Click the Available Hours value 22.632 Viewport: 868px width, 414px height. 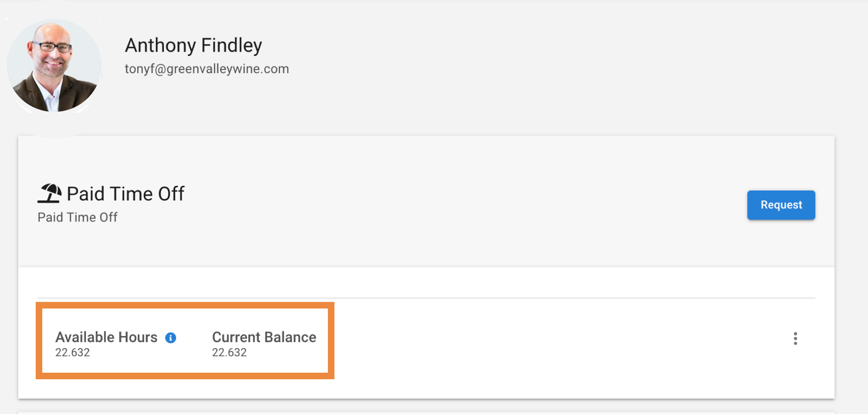coord(72,353)
